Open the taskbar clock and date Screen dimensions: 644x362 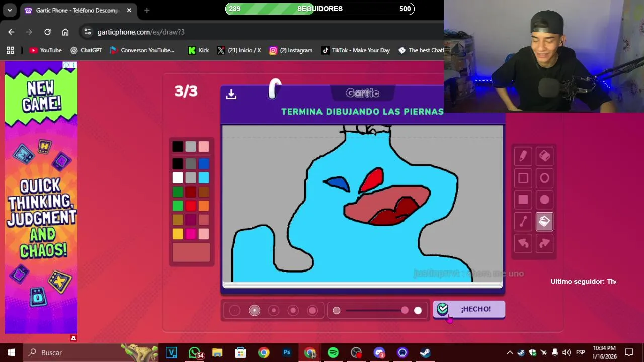point(604,352)
